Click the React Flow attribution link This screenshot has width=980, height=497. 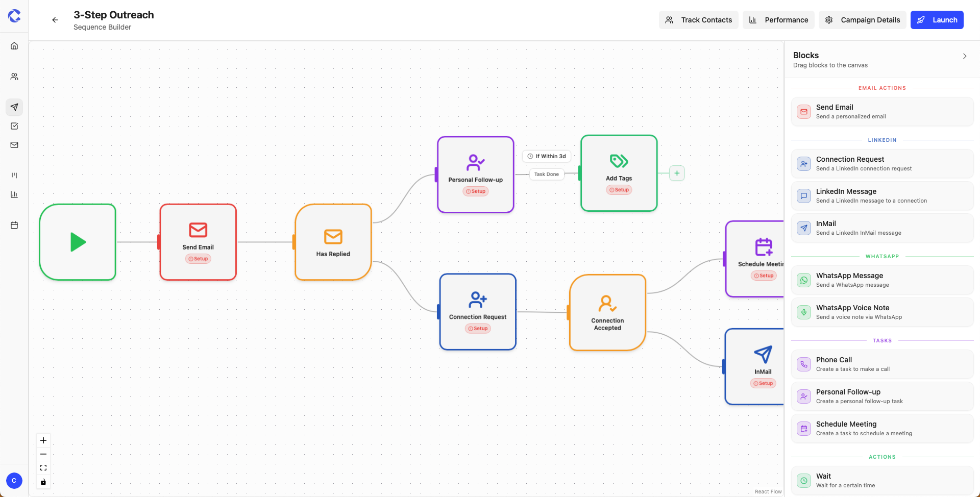pos(768,491)
